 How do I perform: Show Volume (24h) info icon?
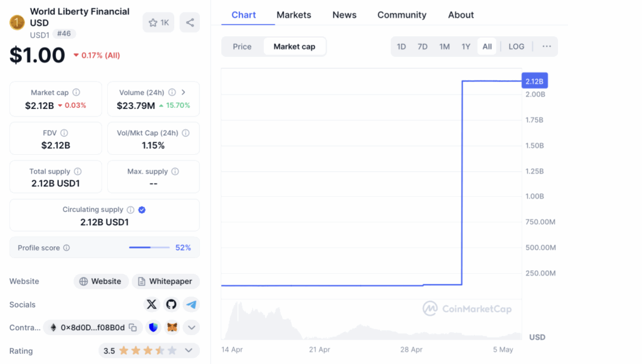pyautogui.click(x=172, y=93)
